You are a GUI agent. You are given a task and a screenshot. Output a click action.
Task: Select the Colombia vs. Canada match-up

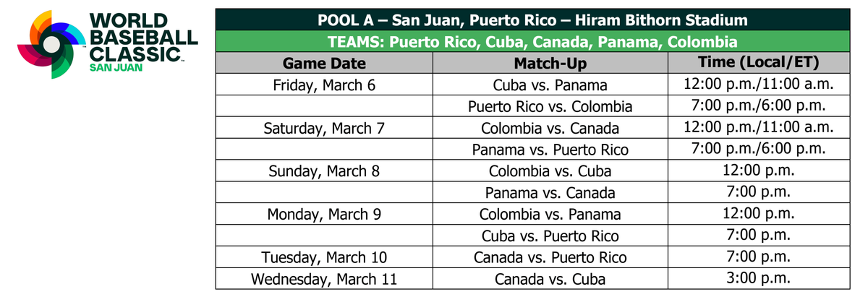coord(550,128)
